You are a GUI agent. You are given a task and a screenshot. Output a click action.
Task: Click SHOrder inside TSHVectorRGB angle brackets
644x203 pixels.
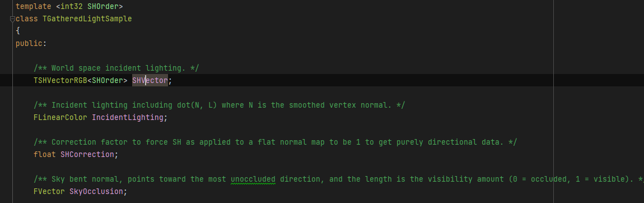[108, 81]
